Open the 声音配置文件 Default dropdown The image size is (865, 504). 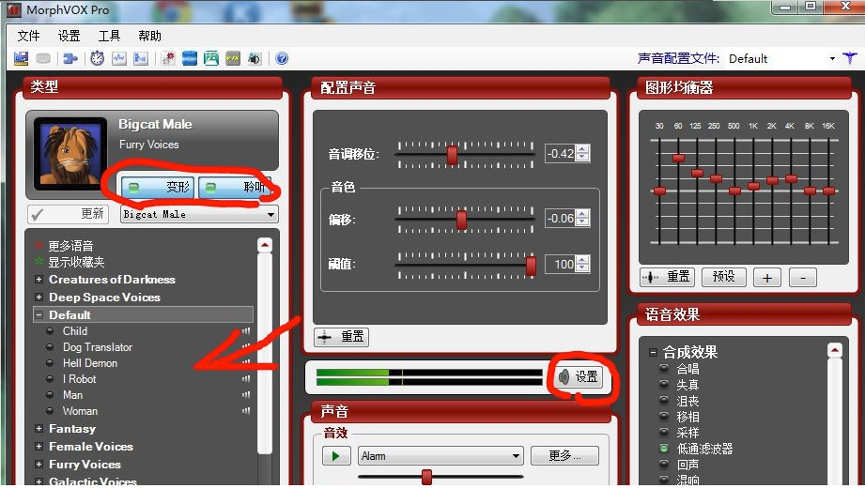pyautogui.click(x=832, y=58)
